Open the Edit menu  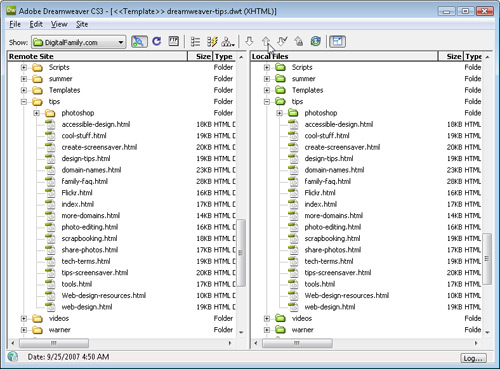(36, 24)
